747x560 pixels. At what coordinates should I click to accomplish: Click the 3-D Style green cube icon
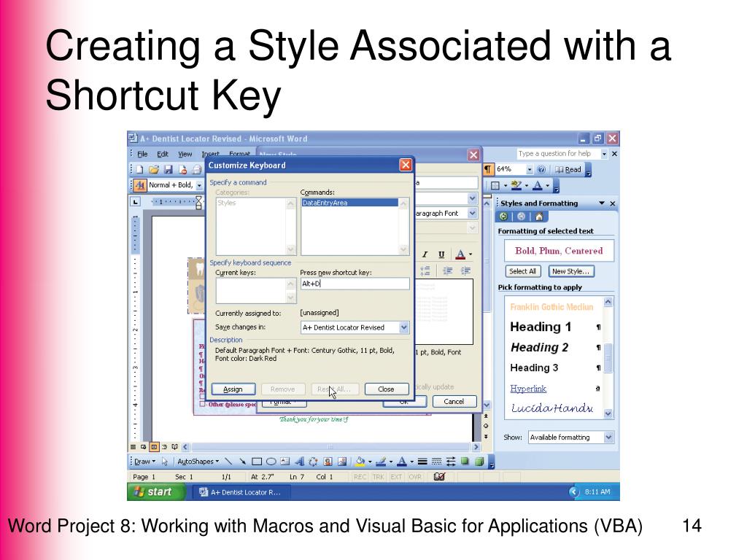[479, 462]
